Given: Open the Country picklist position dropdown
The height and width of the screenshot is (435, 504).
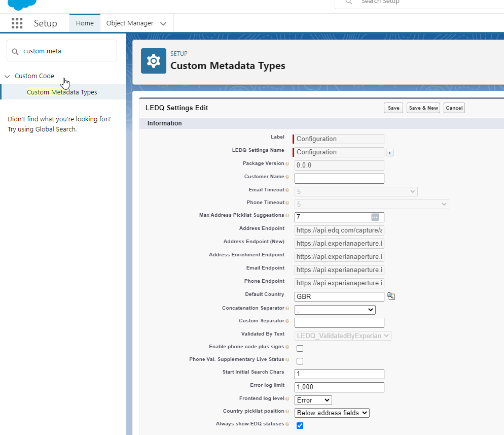Looking at the screenshot, I should pyautogui.click(x=332, y=413).
